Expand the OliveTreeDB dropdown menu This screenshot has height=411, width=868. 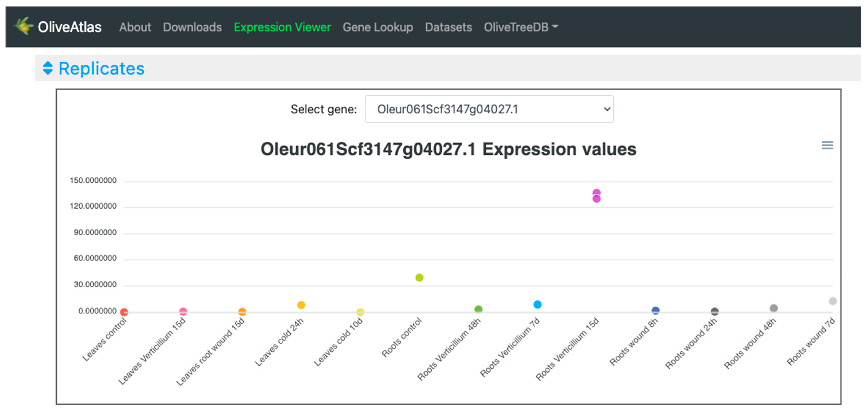(x=521, y=27)
